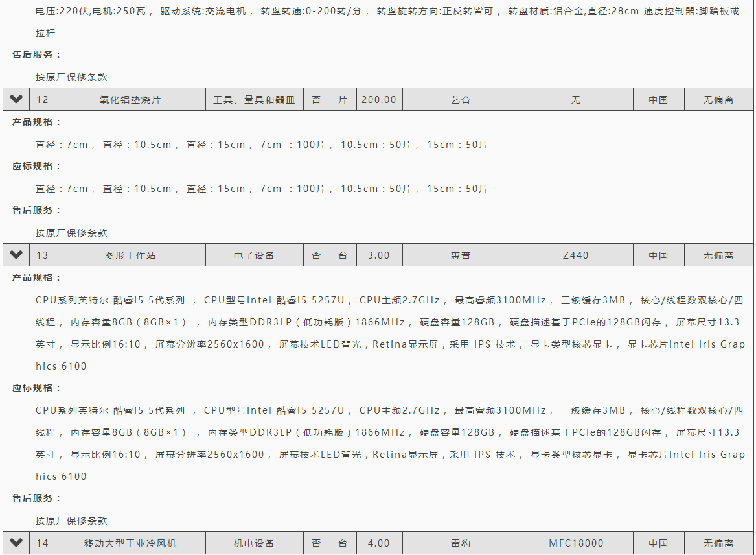Image resolution: width=756 pixels, height=555 pixels.
Task: Click the quantity value 200.00
Action: point(379,100)
